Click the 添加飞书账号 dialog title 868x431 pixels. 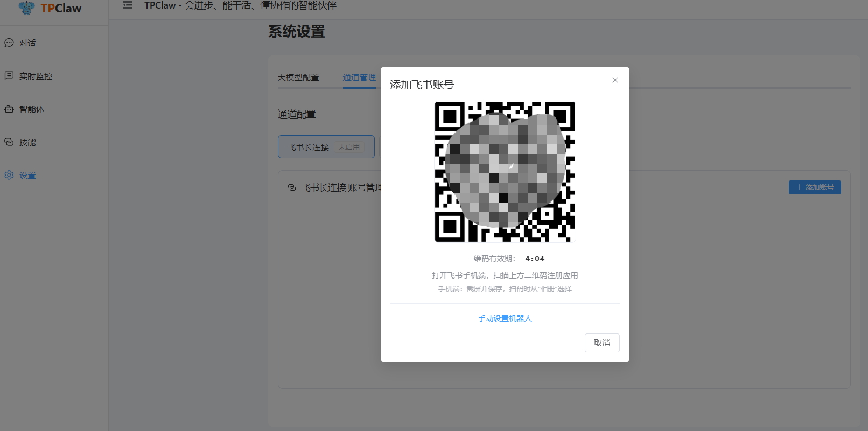point(422,85)
